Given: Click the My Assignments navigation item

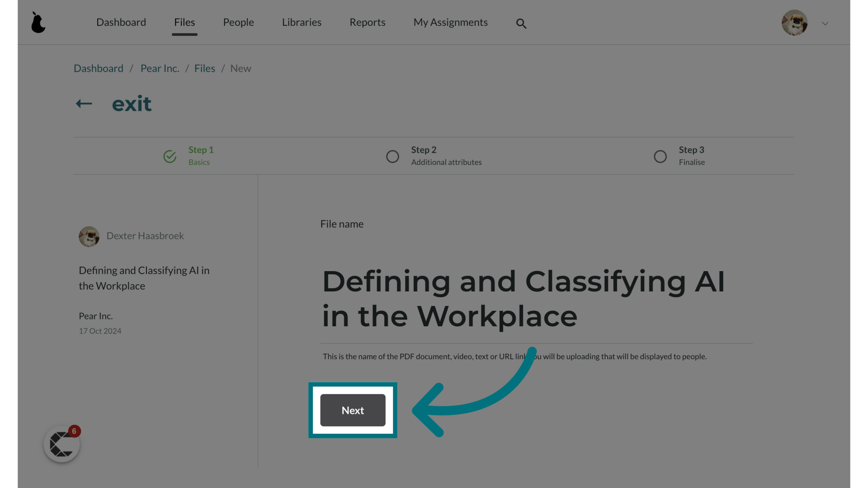Looking at the screenshot, I should click(451, 22).
